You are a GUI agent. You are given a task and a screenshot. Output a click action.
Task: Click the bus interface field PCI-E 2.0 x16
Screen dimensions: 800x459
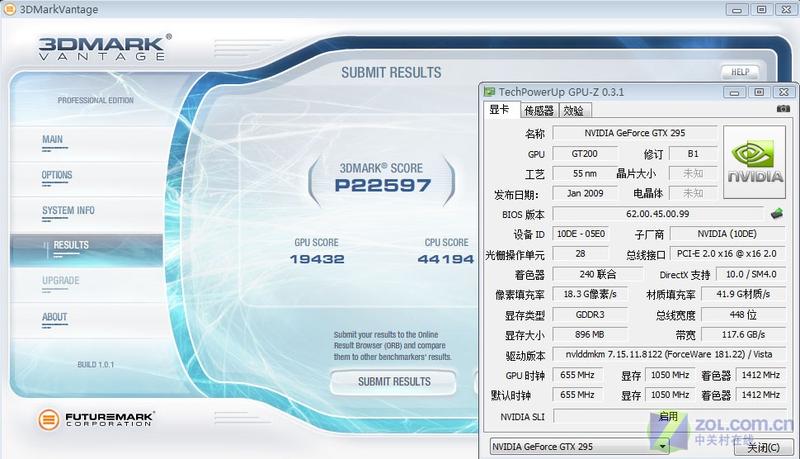(x=727, y=253)
